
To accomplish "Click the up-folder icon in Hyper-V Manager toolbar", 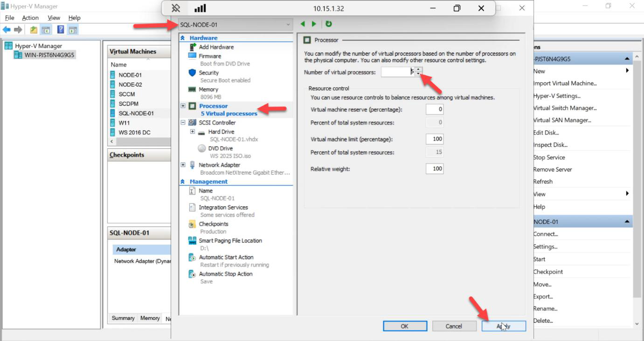I will pos(34,30).
